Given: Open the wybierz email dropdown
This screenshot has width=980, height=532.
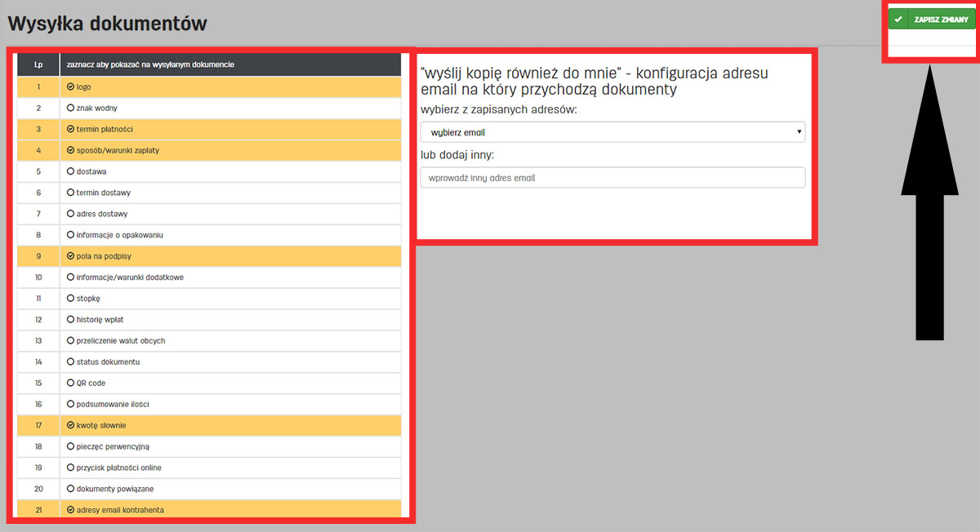Looking at the screenshot, I should point(611,131).
